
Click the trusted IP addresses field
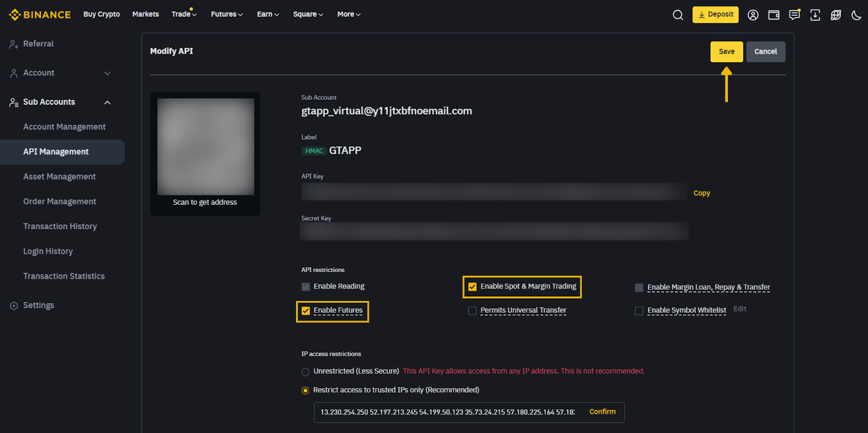tap(448, 412)
